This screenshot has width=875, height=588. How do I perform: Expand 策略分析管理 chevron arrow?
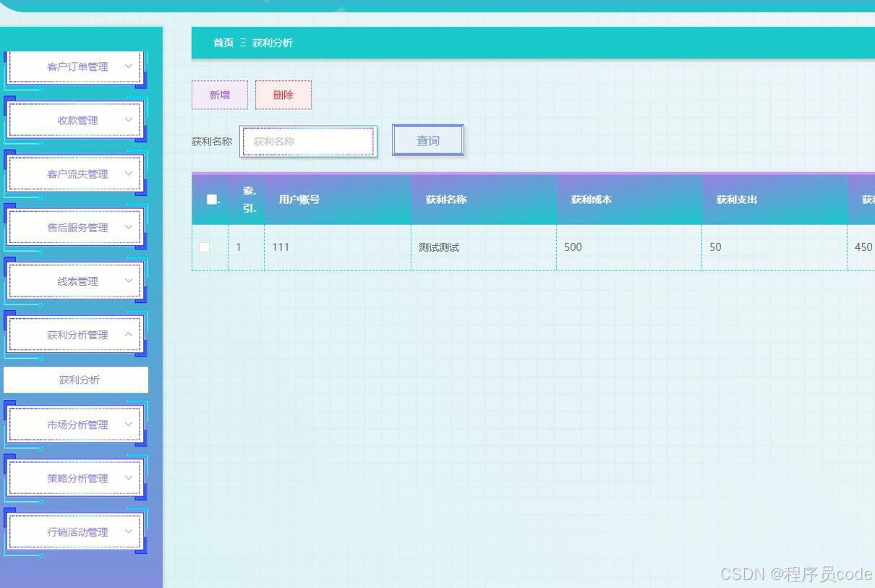click(x=129, y=477)
